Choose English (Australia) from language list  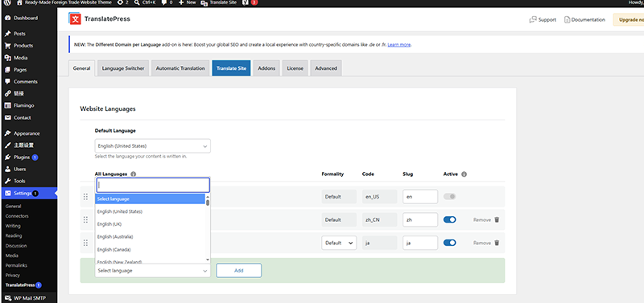[x=150, y=237]
